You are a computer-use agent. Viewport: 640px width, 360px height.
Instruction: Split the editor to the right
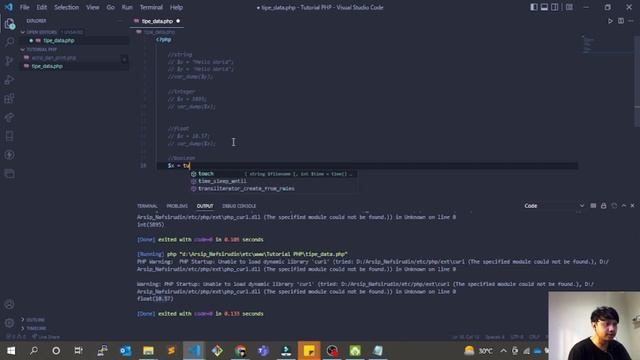point(621,21)
